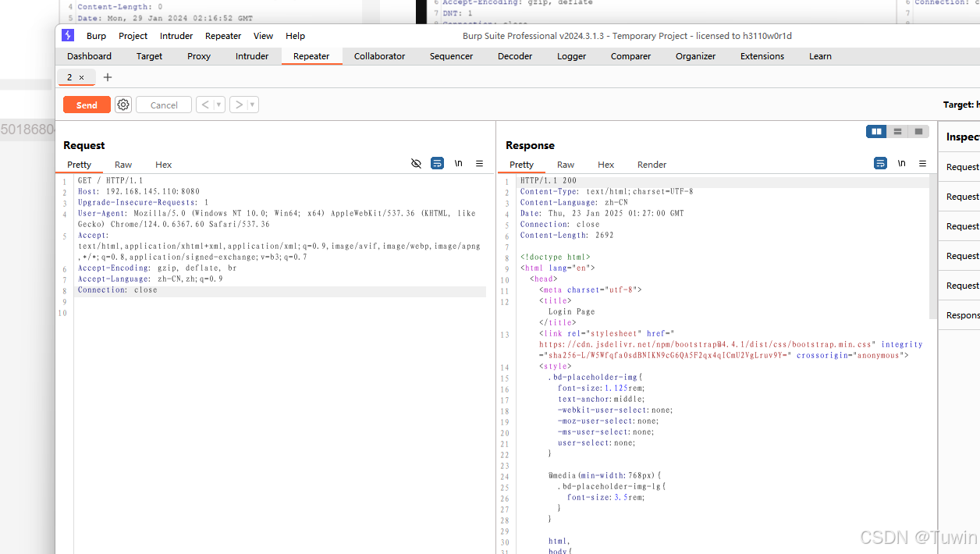Open the View menu
980x554 pixels.
pyautogui.click(x=264, y=36)
